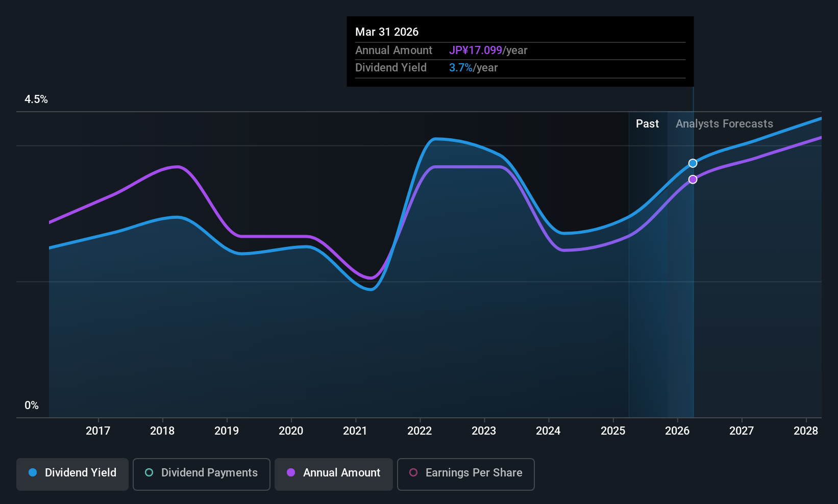Click the 2017 x-axis label

click(98, 431)
